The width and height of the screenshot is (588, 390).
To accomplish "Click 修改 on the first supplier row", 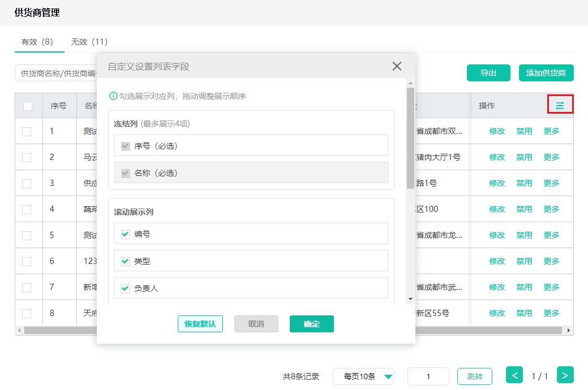I will (x=496, y=131).
